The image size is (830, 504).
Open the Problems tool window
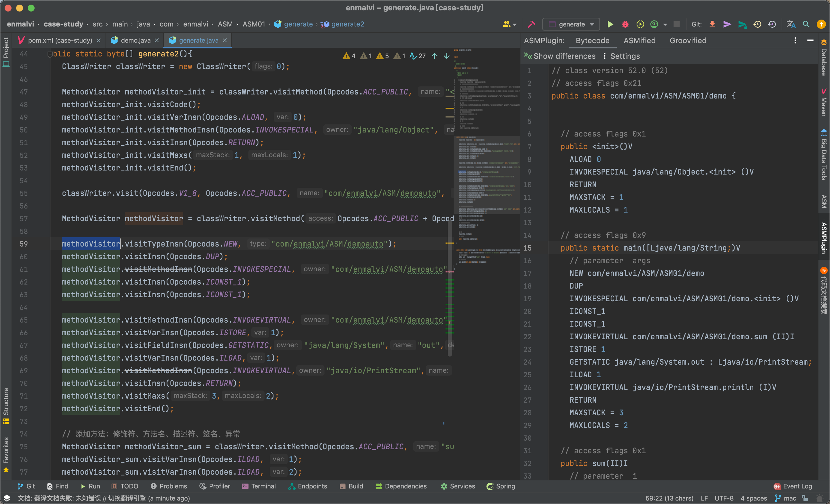tap(169, 486)
